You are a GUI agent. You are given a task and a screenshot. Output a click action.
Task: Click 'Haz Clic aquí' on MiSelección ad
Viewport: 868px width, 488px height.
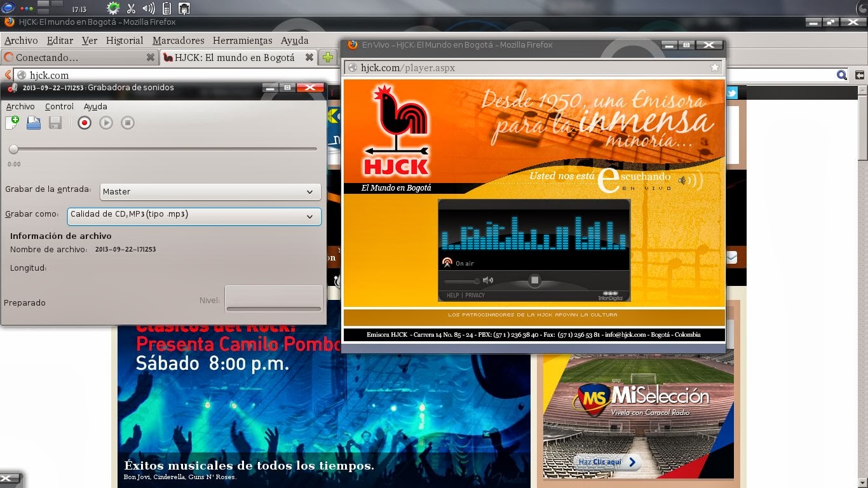point(607,462)
